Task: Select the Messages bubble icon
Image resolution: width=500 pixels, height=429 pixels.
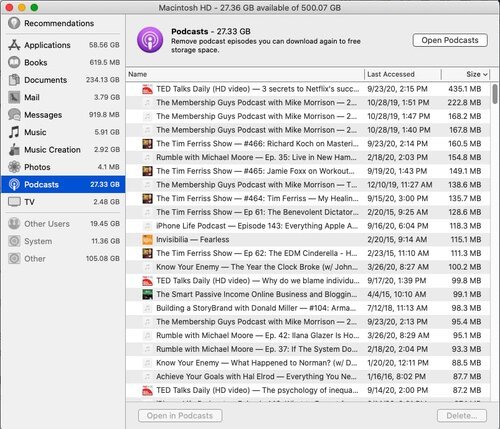Action: pyautogui.click(x=14, y=115)
